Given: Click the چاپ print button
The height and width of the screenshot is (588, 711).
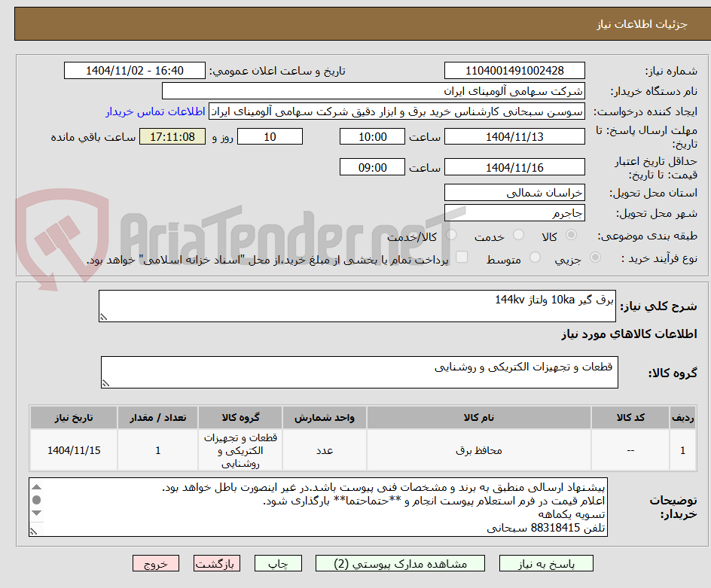Looking at the screenshot, I should point(278,563).
